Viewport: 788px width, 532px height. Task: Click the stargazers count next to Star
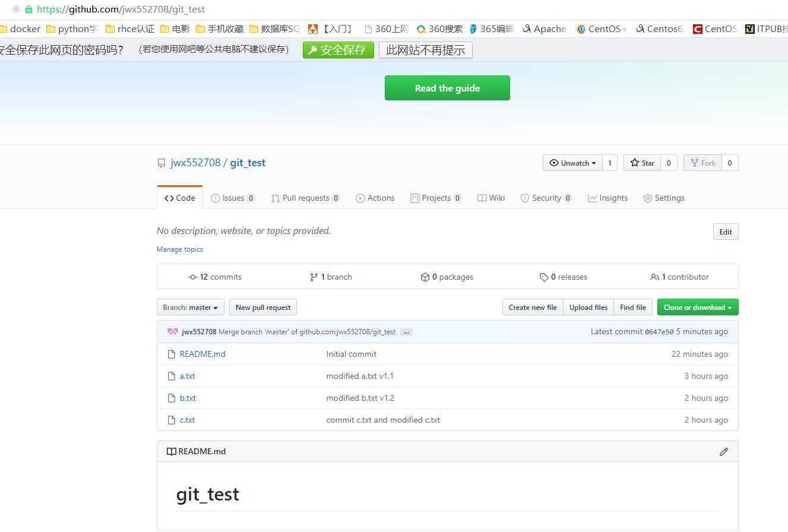669,163
